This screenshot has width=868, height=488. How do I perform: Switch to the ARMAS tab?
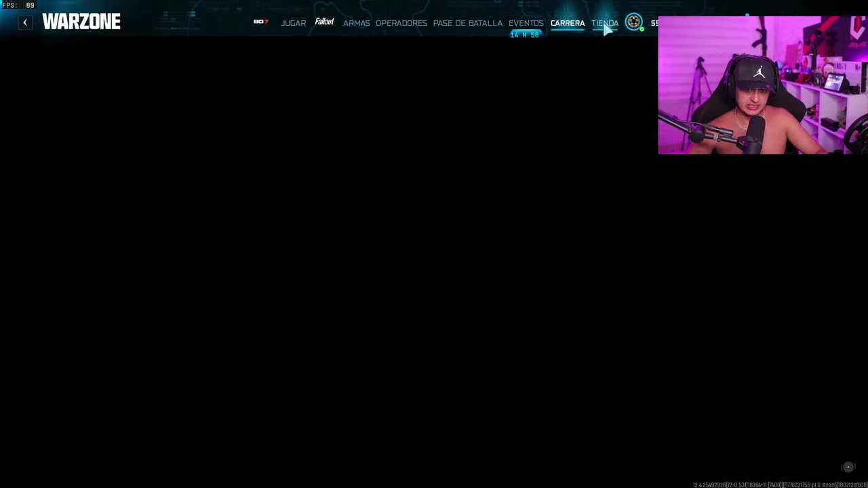click(x=357, y=23)
